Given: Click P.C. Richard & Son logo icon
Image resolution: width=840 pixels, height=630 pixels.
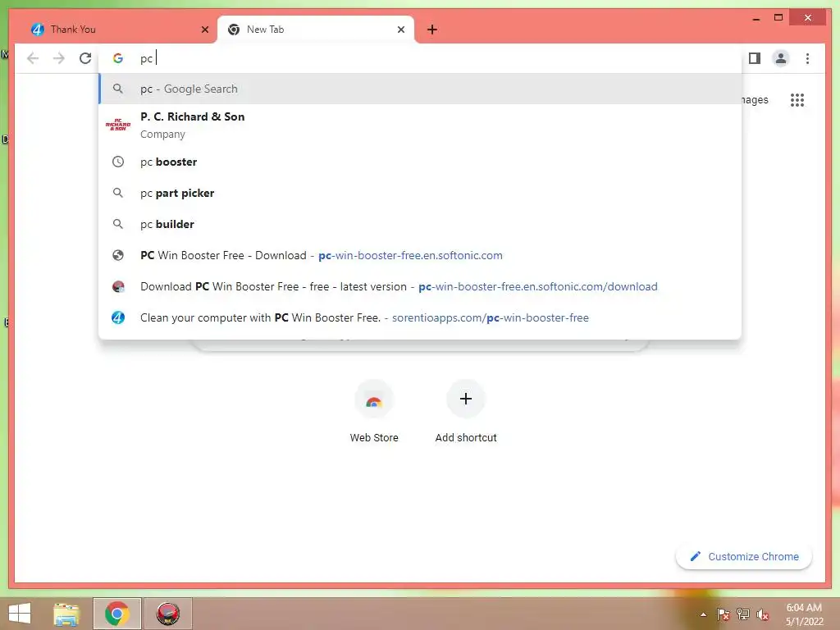Looking at the screenshot, I should (x=118, y=125).
